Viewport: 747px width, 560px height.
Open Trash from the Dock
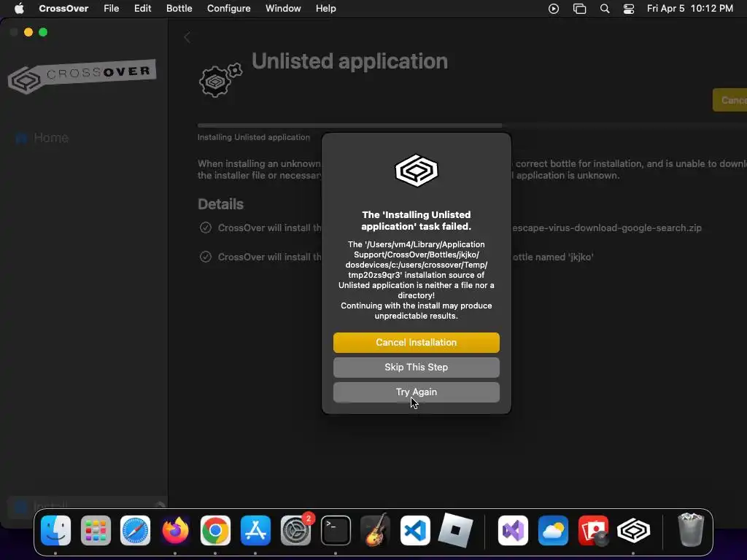pyautogui.click(x=690, y=530)
